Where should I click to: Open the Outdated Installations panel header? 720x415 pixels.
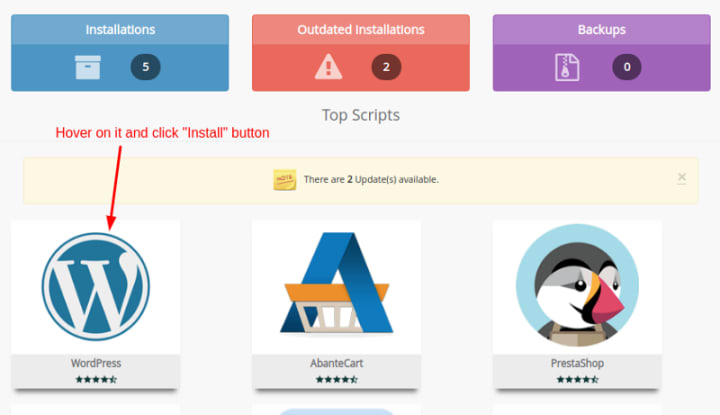(x=360, y=29)
